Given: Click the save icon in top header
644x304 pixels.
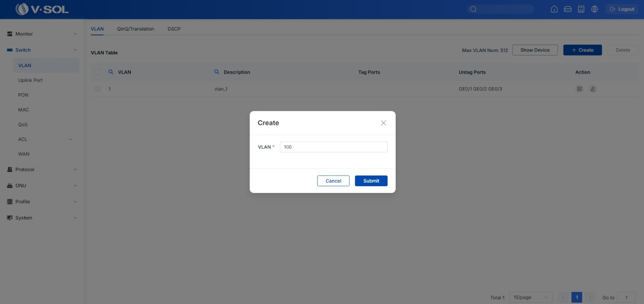Looking at the screenshot, I should 581,9.
